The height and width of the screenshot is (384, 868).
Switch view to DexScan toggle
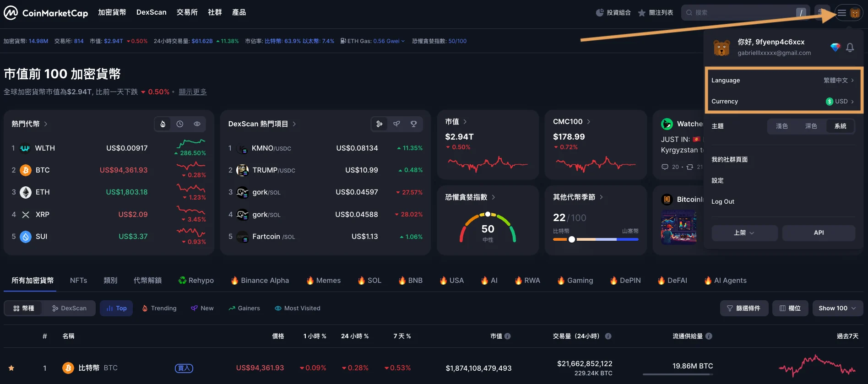pyautogui.click(x=69, y=308)
